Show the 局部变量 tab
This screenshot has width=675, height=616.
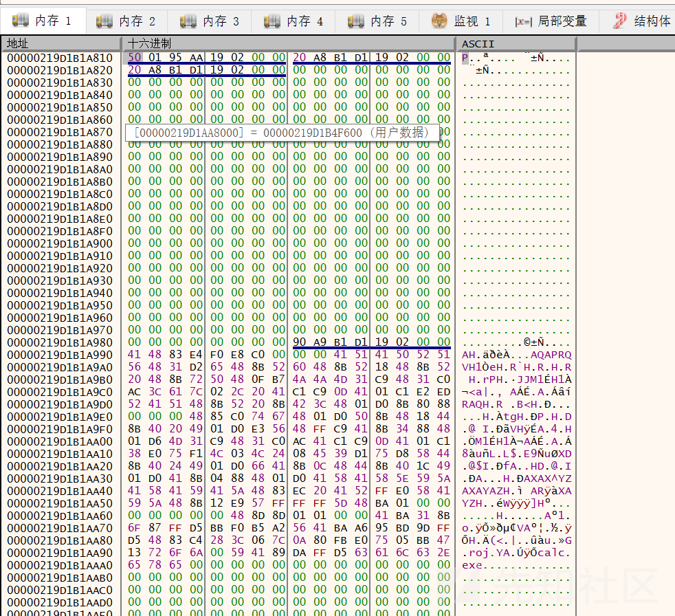tap(551, 21)
